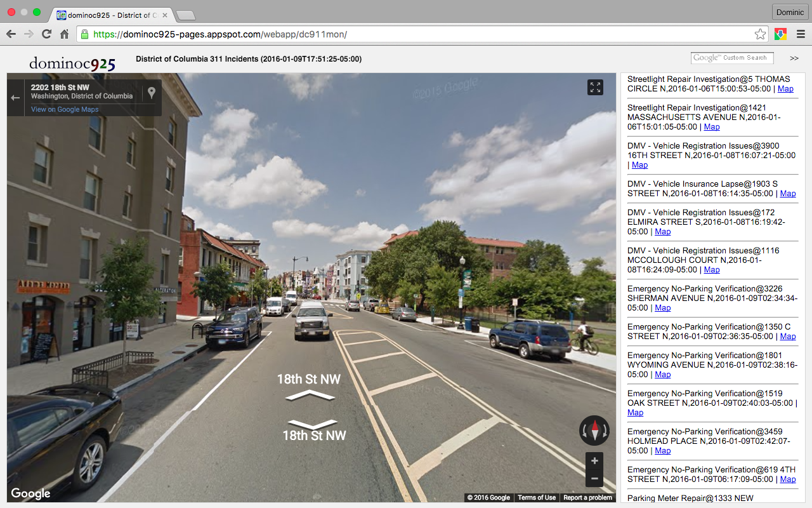Open Map link for 1801 Wyoming Avenue
Screen dimensions: 812x508
pyautogui.click(x=663, y=375)
